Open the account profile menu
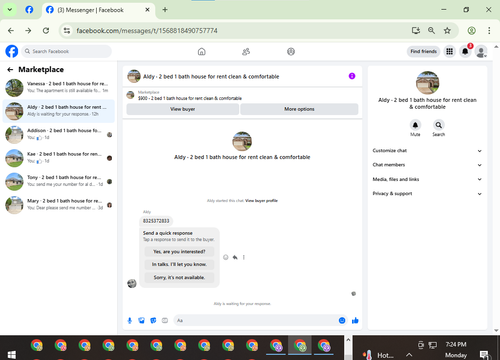 pyautogui.click(x=481, y=52)
